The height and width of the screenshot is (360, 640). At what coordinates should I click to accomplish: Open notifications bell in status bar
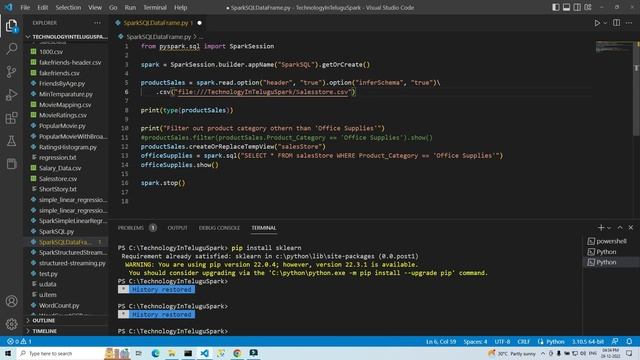point(629,341)
